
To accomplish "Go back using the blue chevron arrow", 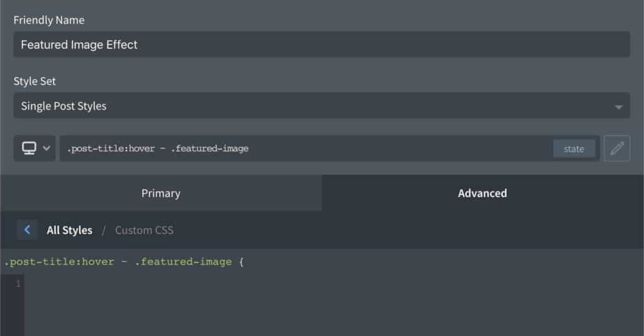I will tap(27, 230).
